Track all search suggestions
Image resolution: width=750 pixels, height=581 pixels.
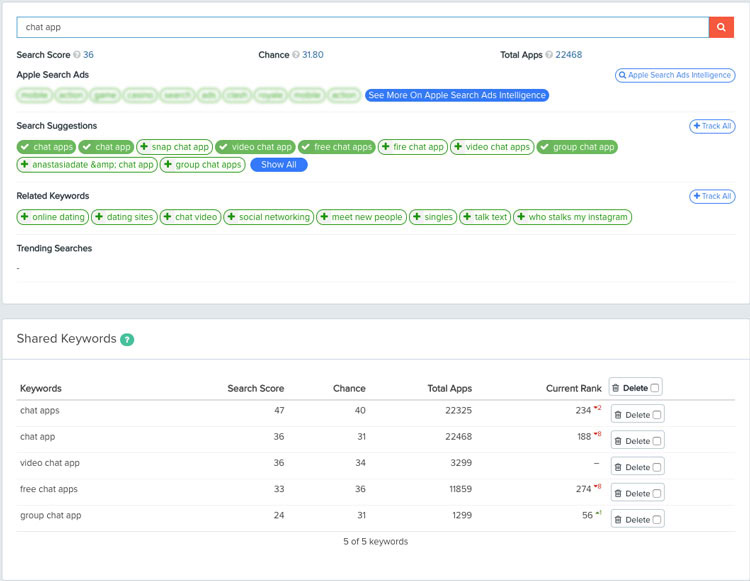pos(712,126)
